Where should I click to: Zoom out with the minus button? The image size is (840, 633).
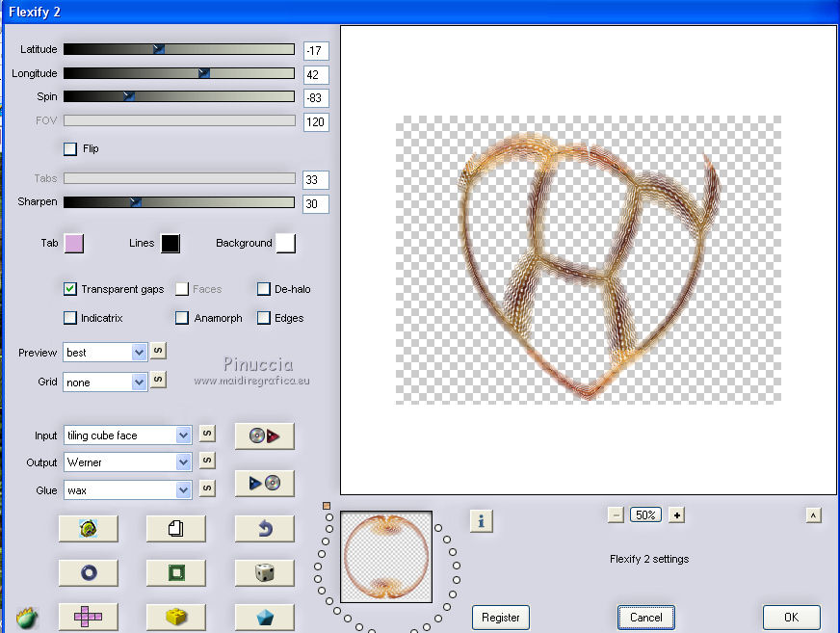point(617,515)
